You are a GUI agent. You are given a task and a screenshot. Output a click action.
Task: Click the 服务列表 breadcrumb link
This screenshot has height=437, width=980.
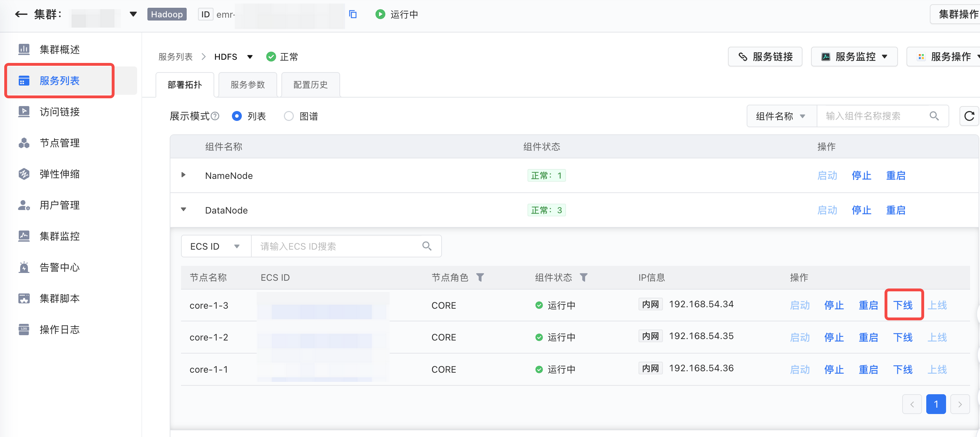point(175,57)
